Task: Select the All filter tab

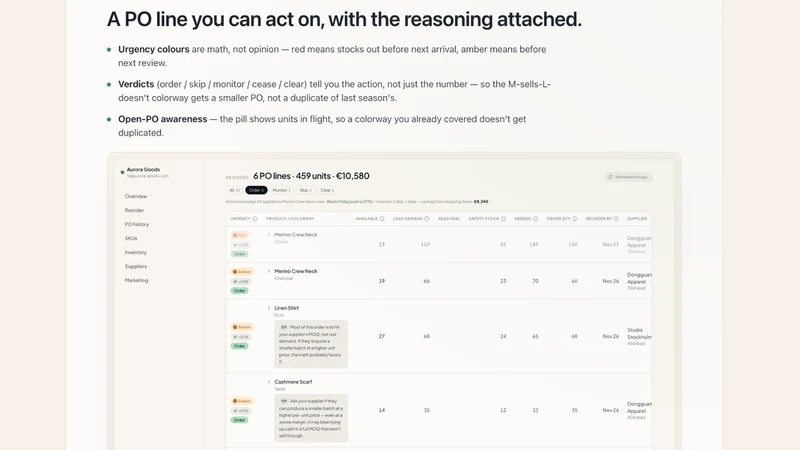Action: 235,190
